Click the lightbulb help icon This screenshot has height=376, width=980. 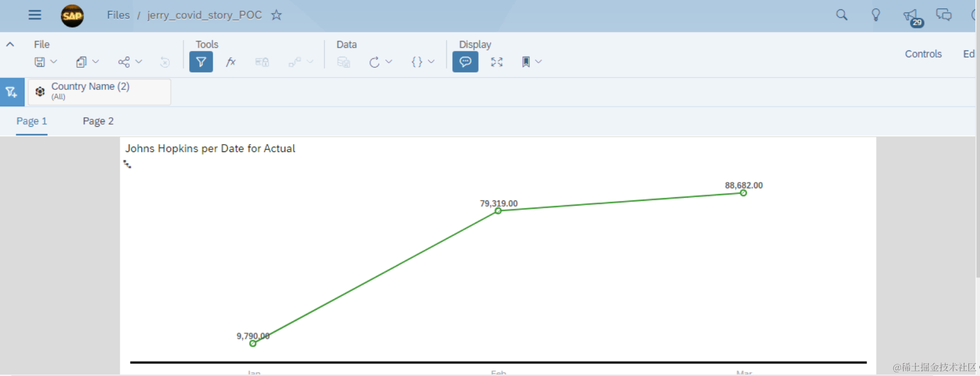click(875, 15)
